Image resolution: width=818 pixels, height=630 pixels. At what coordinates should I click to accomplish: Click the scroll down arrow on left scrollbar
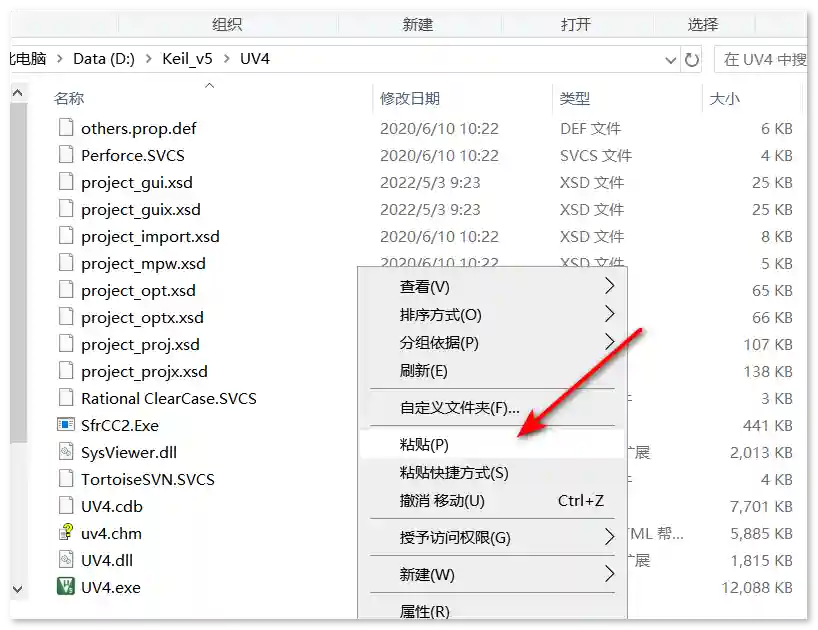[x=17, y=589]
